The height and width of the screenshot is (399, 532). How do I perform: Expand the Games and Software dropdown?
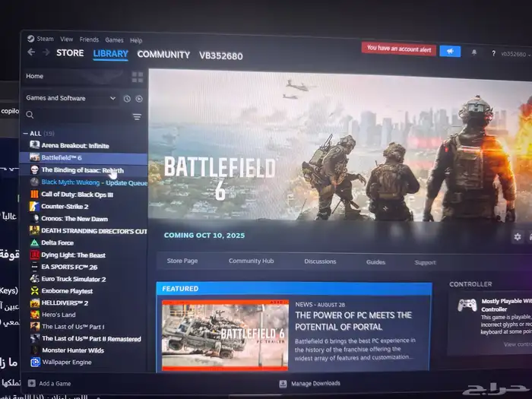(113, 99)
